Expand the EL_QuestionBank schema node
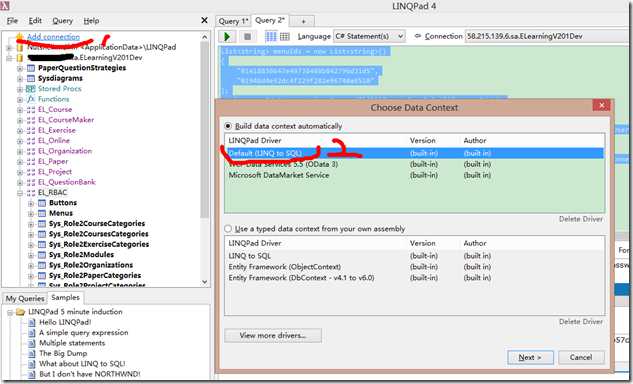Screen dimensions: 633x384 pyautogui.click(x=19, y=183)
